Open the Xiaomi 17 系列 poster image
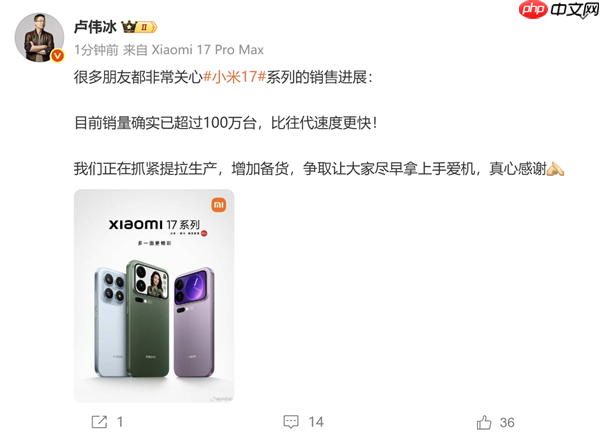This screenshot has width=600, height=436. point(154,296)
